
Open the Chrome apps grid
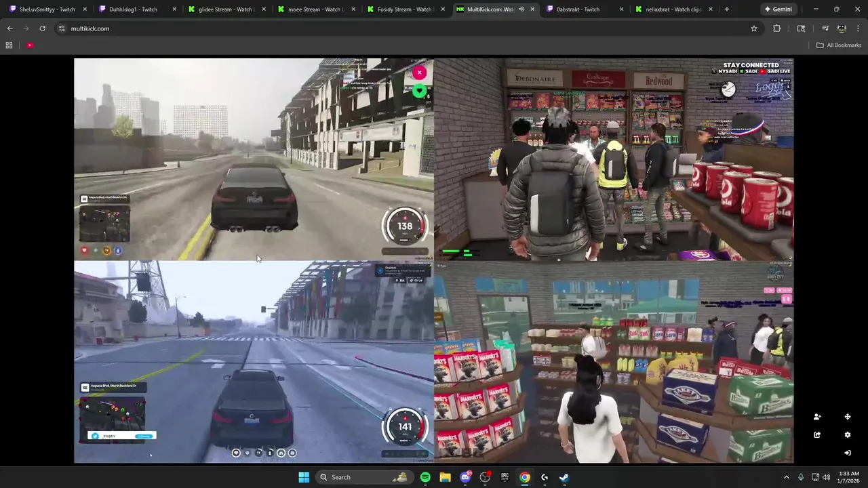pos(9,45)
